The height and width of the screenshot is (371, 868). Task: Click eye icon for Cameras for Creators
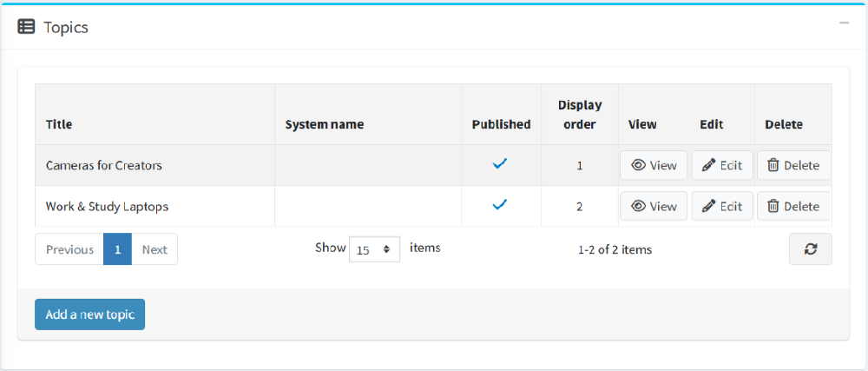point(638,165)
